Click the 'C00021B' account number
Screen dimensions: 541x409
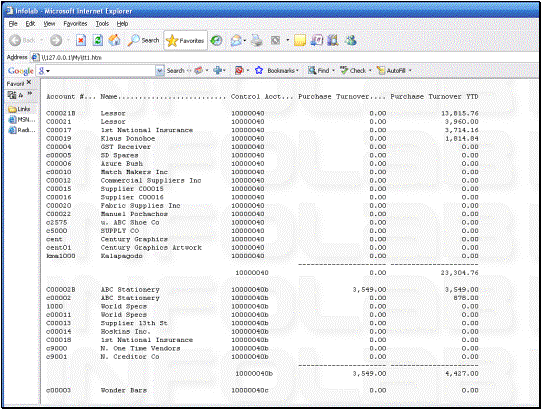[x=61, y=113]
